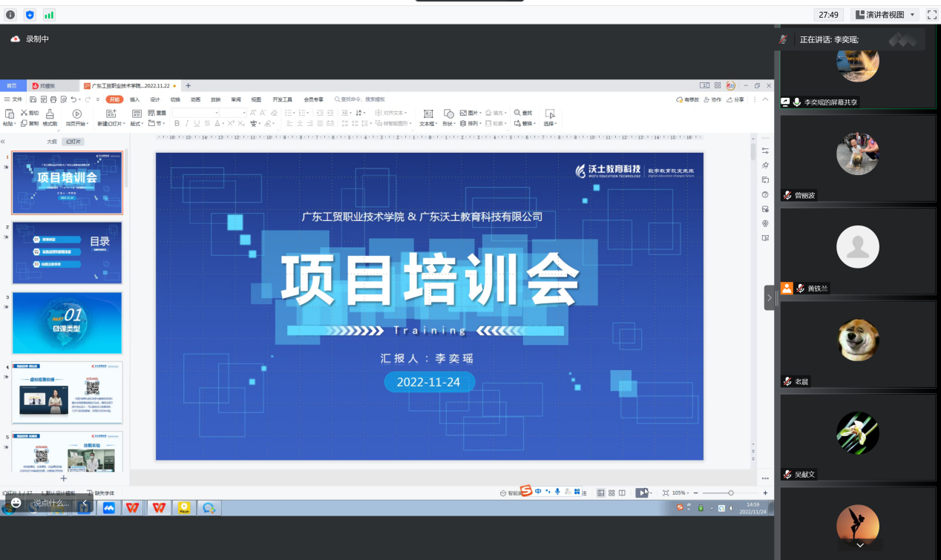Switch to the 大纲 outline pane tab
The width and height of the screenshot is (941, 560).
51,142
